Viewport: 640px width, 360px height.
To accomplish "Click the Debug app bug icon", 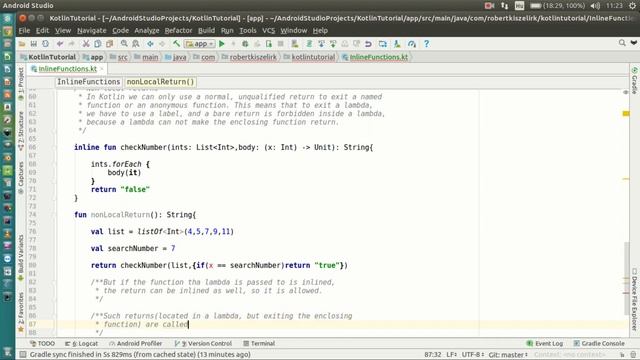I will click(x=245, y=44).
